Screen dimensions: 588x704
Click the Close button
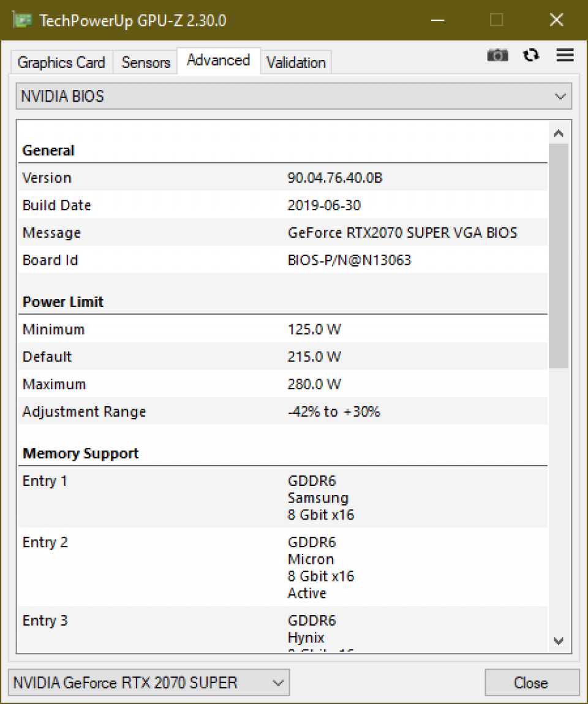click(532, 683)
